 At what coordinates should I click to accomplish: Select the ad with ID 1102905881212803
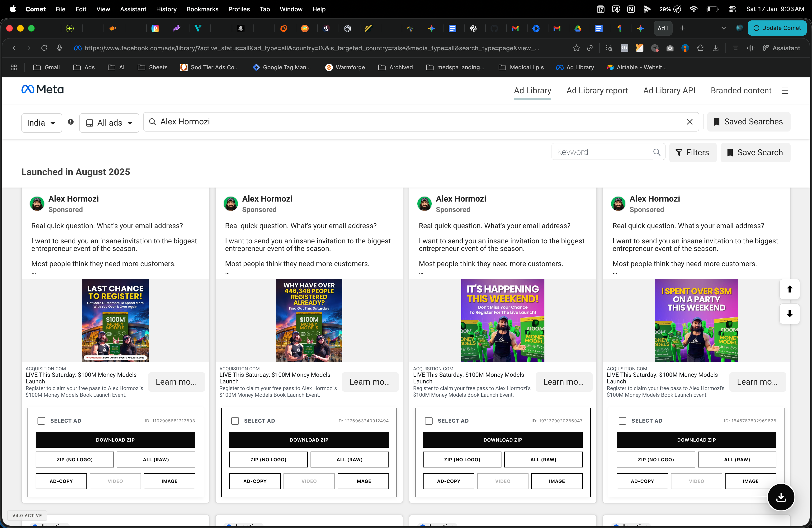click(41, 420)
